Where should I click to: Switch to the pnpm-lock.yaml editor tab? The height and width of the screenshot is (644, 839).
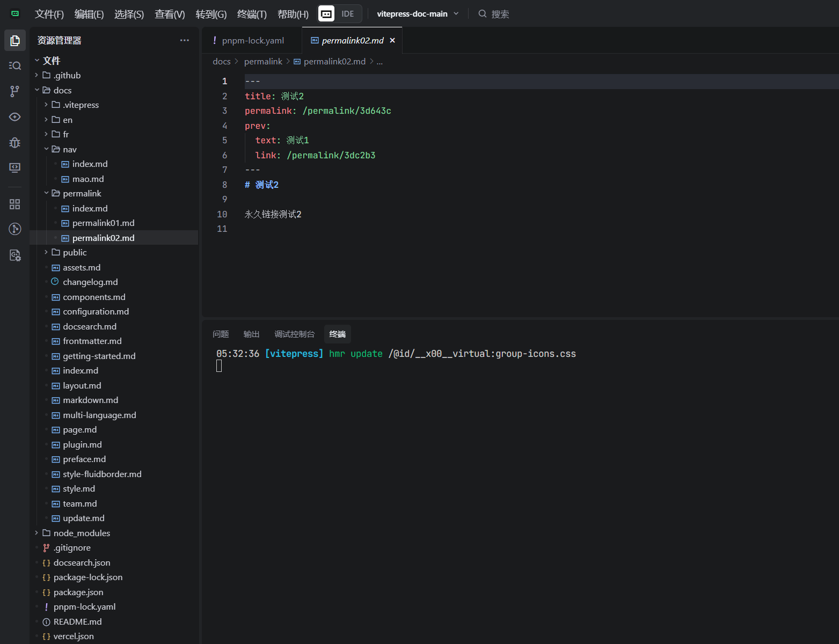coord(252,41)
